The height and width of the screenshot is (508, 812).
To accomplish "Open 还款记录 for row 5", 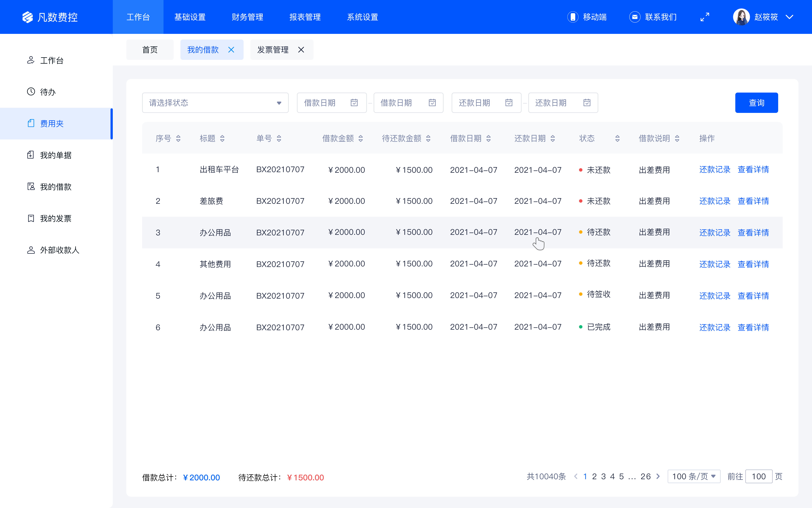I will 715,296.
